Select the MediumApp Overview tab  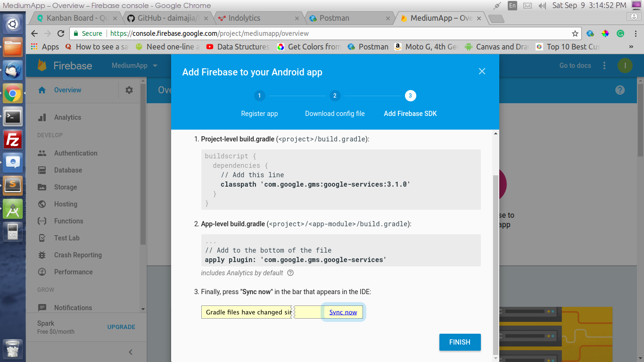point(440,18)
